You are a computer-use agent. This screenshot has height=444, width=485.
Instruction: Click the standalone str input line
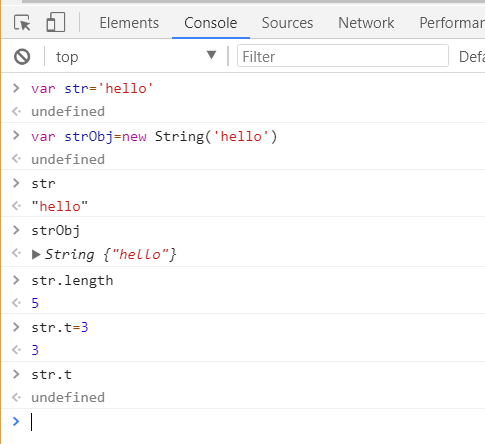[x=43, y=184]
